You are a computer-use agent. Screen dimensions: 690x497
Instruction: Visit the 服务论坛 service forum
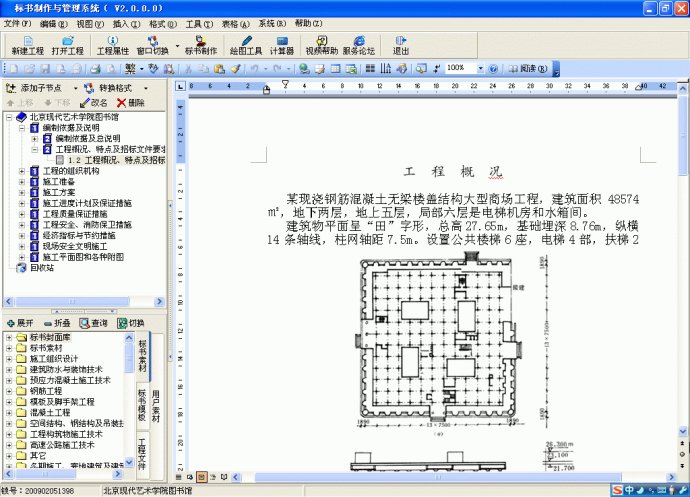click(x=359, y=46)
